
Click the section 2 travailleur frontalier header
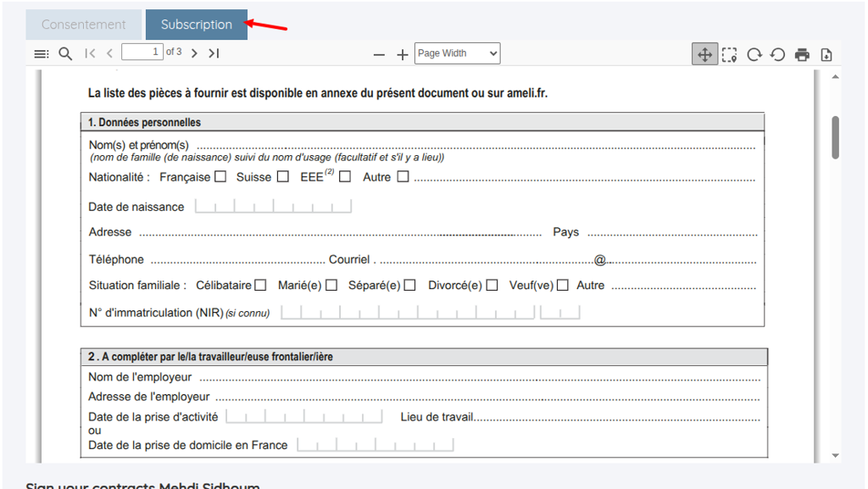pyautogui.click(x=424, y=357)
